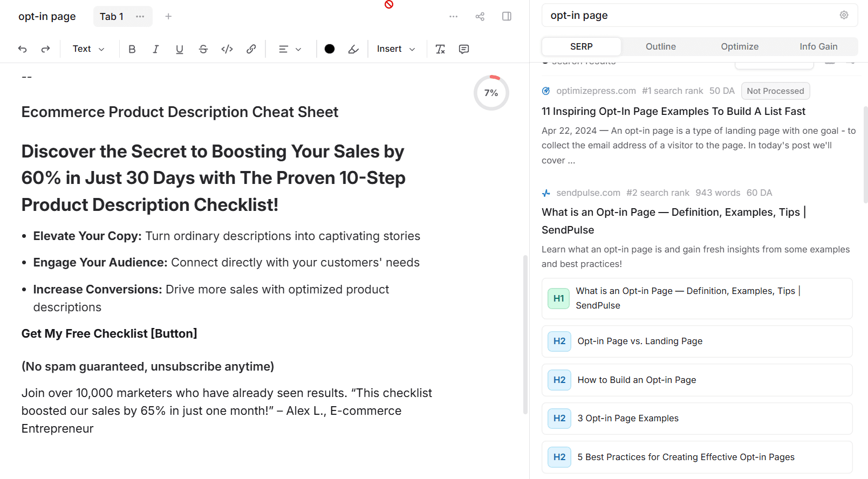The image size is (868, 479).
Task: Click the Not Processed badge
Action: pos(775,91)
